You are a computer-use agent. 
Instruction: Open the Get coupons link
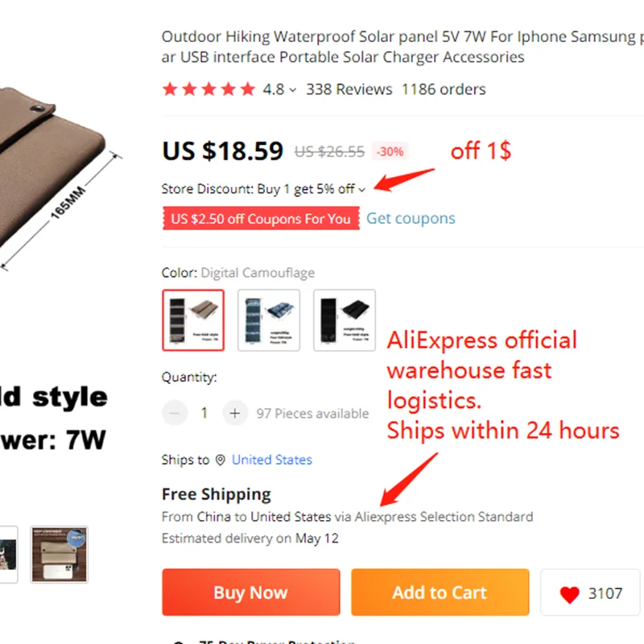(x=411, y=218)
